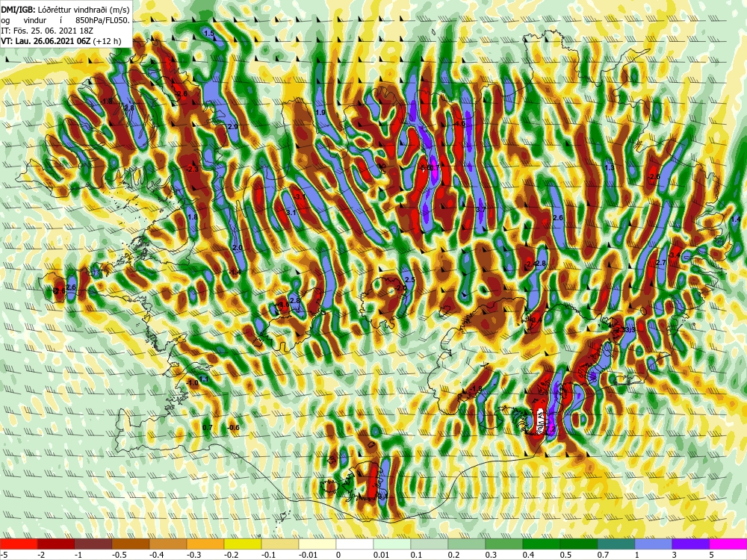Click the '850hPa/FL050.' text
The height and width of the screenshot is (560, 747).
click(102, 20)
